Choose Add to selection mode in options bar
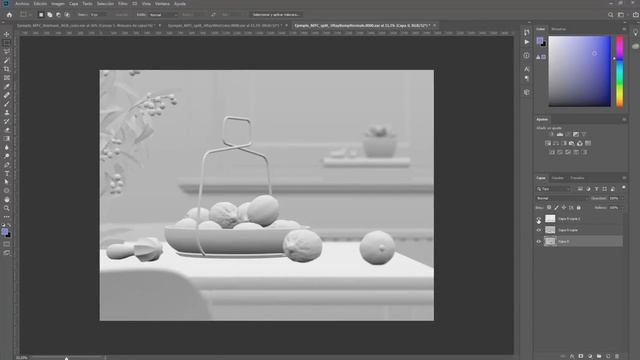This screenshot has height=360, width=640. 49,15
